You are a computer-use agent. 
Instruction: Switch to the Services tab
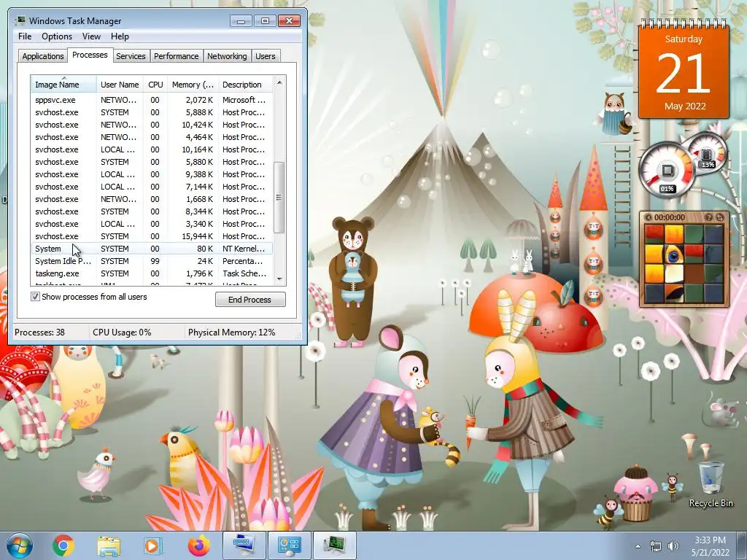pyautogui.click(x=131, y=55)
